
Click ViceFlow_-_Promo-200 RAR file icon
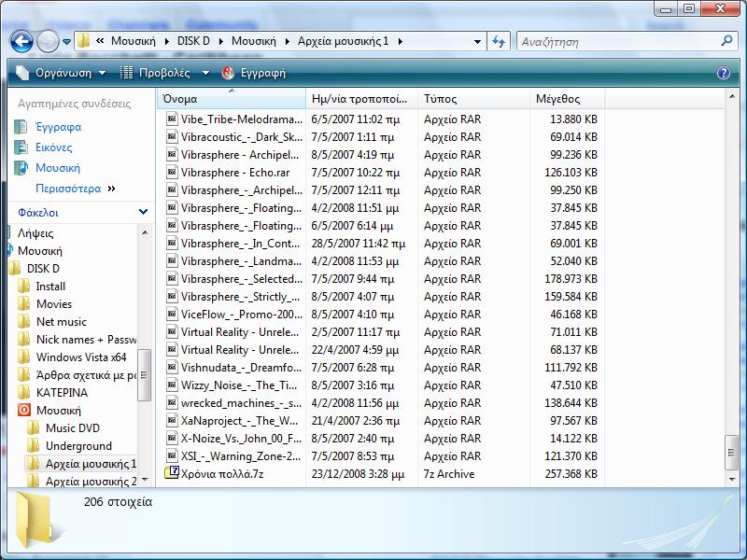coord(172,314)
